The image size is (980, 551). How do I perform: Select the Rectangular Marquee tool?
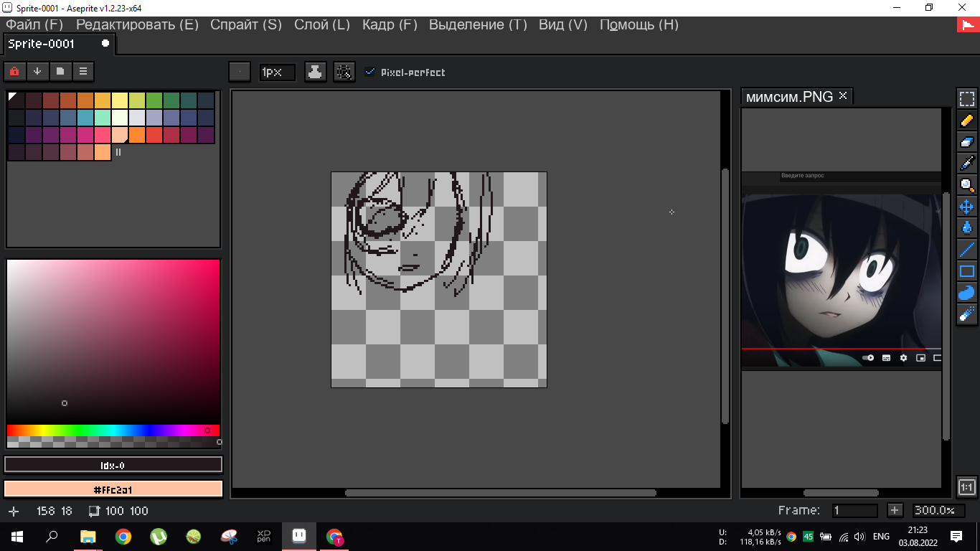966,99
